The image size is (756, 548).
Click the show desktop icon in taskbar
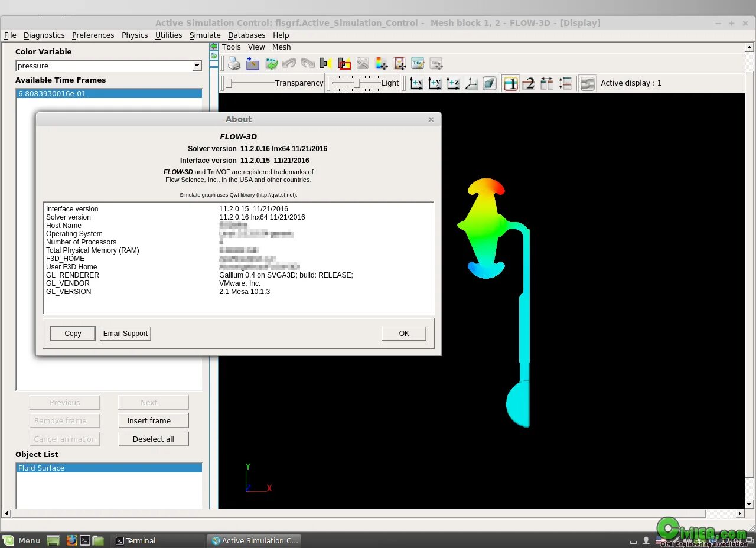click(53, 540)
